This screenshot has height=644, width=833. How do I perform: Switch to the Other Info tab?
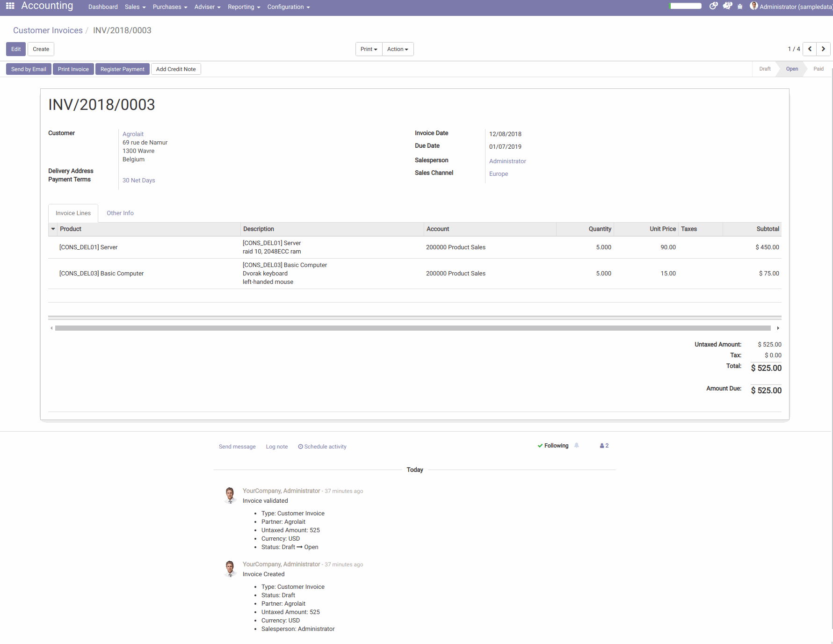120,213
